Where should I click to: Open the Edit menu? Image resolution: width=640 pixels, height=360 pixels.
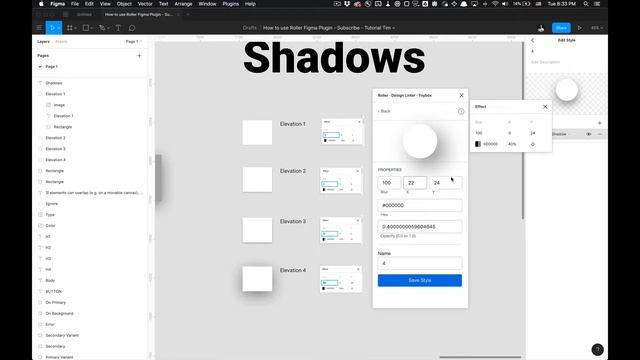click(x=89, y=4)
